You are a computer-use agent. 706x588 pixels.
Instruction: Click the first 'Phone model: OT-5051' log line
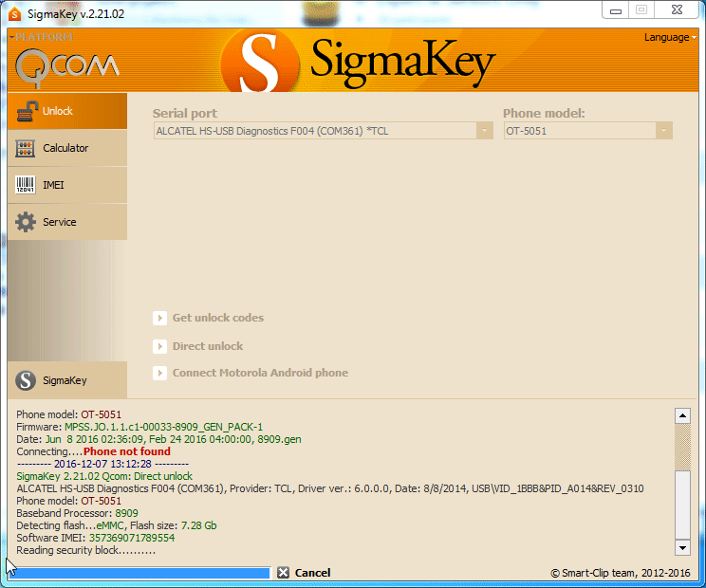pos(69,414)
